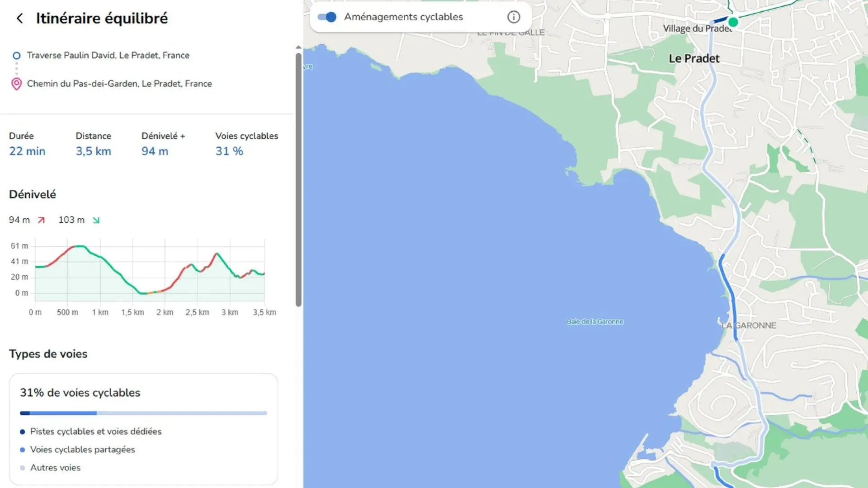This screenshot has width=868, height=488.
Task: Click the elevation profile peak near 500 m
Action: pos(80,246)
